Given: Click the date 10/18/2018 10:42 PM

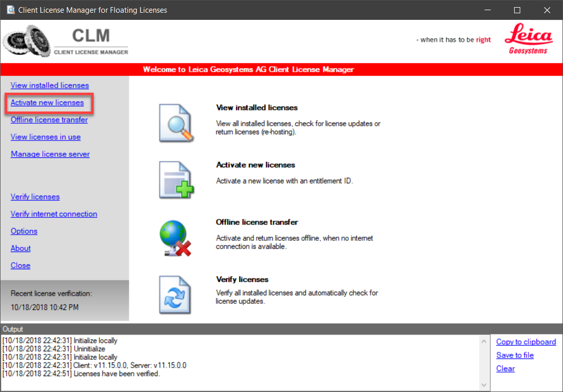Looking at the screenshot, I should pos(44,307).
